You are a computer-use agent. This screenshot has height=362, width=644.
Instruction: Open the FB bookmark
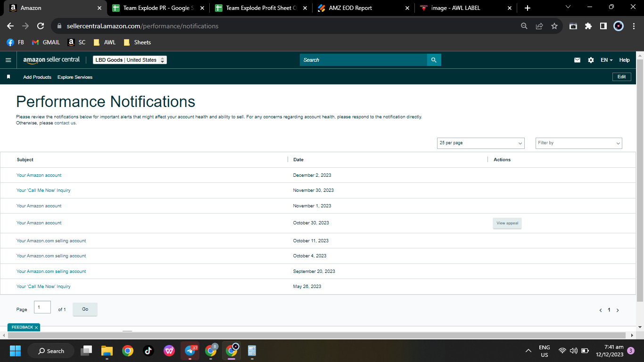pyautogui.click(x=16, y=42)
